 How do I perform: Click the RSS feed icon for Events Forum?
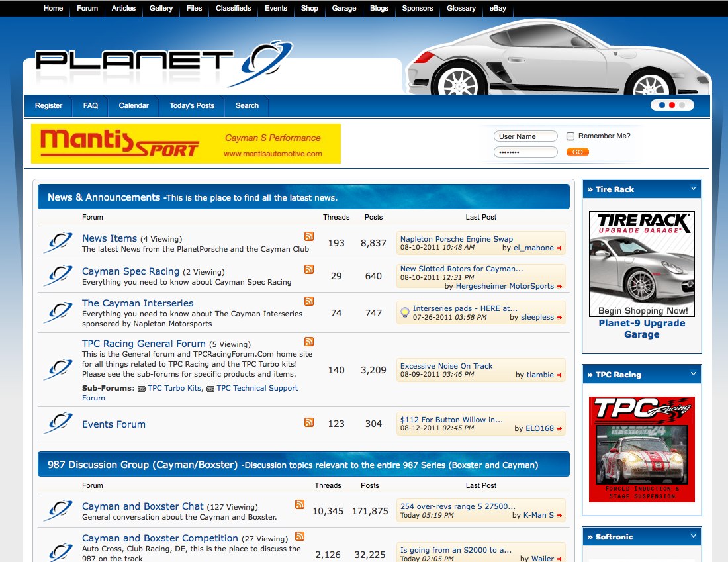309,422
